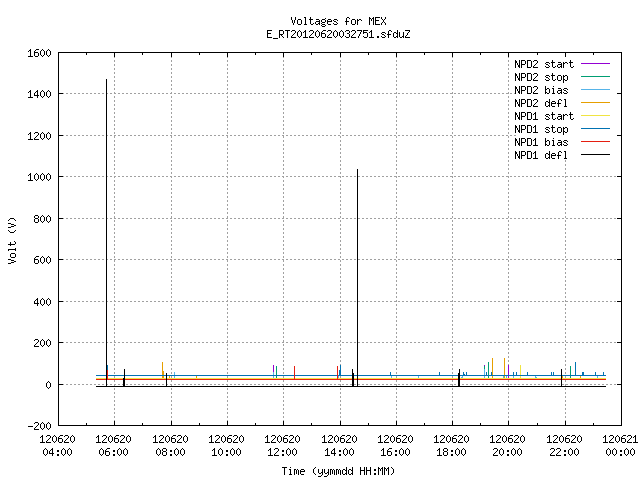Select the filename E_RT20120620032751.sfduZ text
This screenshot has width=640, height=480.
[x=338, y=34]
